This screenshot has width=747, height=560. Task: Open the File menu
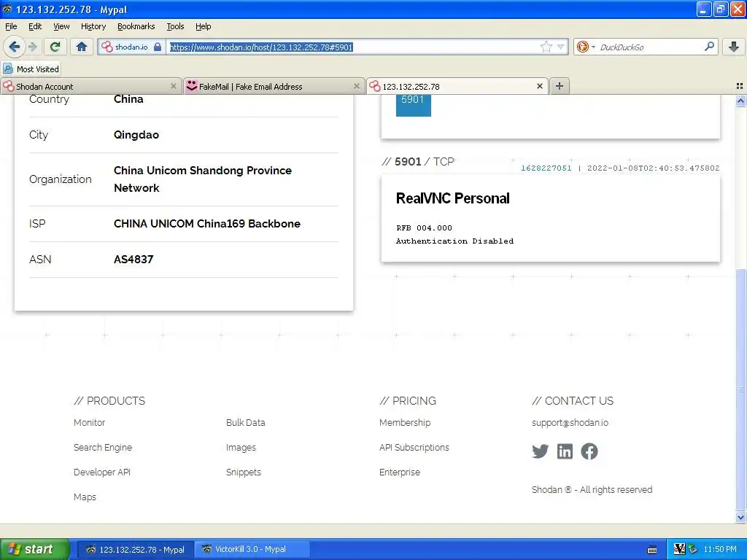click(x=11, y=26)
